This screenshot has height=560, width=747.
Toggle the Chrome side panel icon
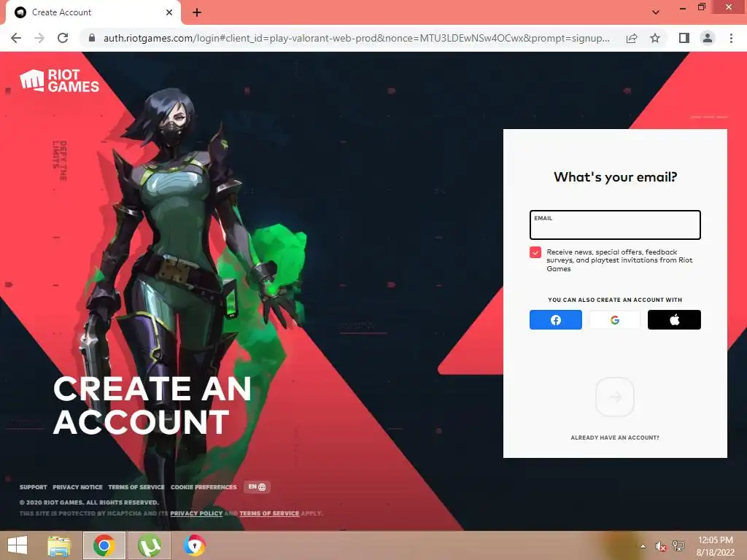tap(684, 38)
